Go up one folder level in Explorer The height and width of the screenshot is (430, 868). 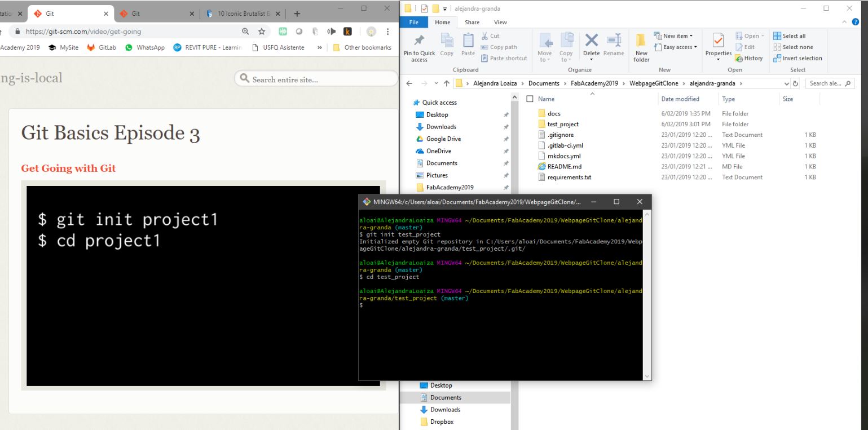pos(447,84)
